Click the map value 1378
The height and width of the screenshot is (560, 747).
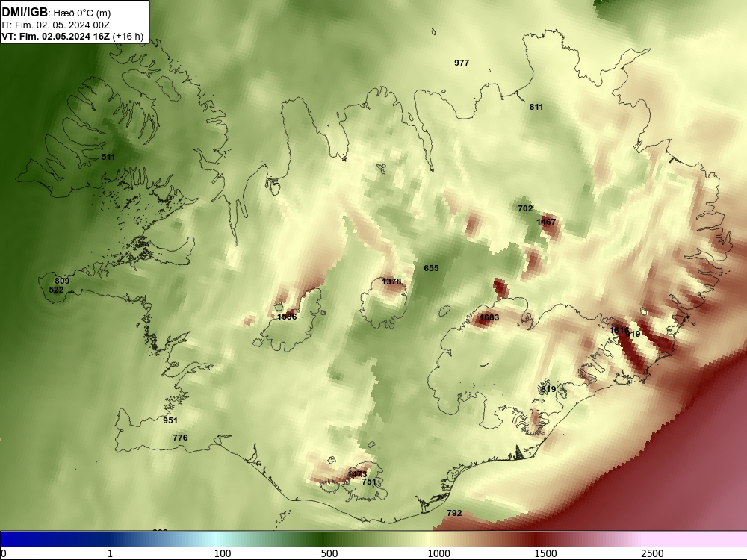tap(391, 282)
